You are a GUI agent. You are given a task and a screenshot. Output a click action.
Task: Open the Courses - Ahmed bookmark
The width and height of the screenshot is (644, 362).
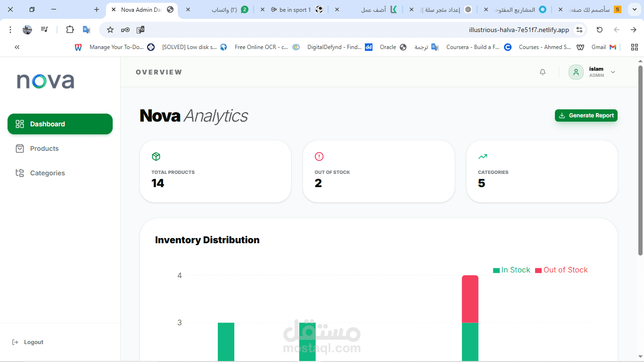click(552, 47)
